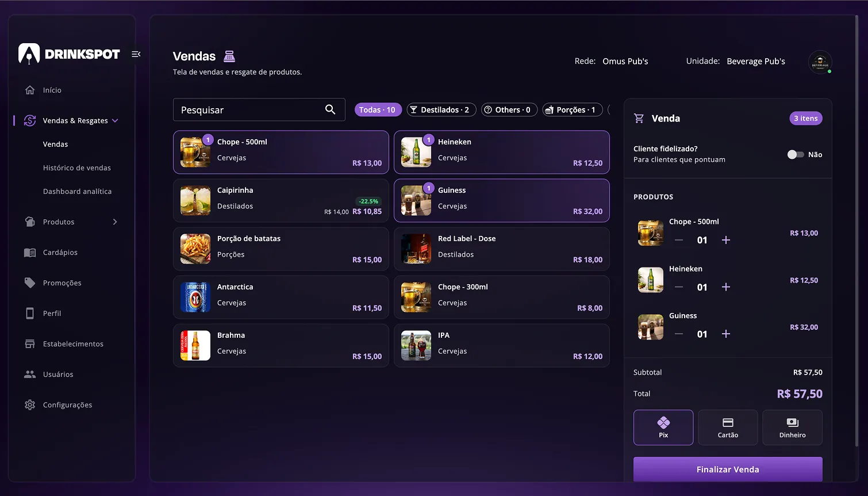Click the Pesquisar search field
The height and width of the screenshot is (496, 868).
pyautogui.click(x=259, y=110)
